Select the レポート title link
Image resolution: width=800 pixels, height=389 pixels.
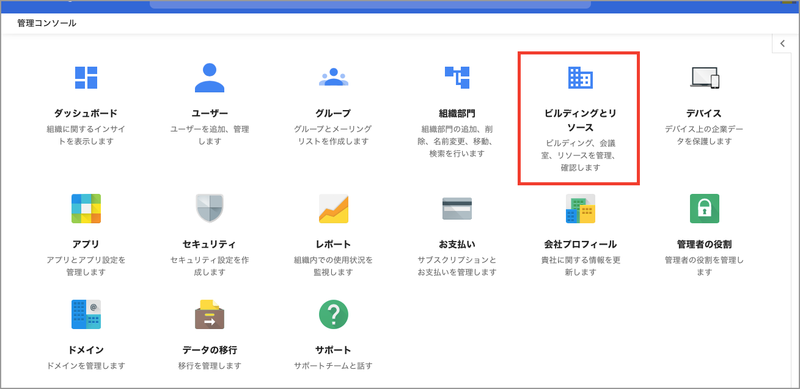click(334, 244)
